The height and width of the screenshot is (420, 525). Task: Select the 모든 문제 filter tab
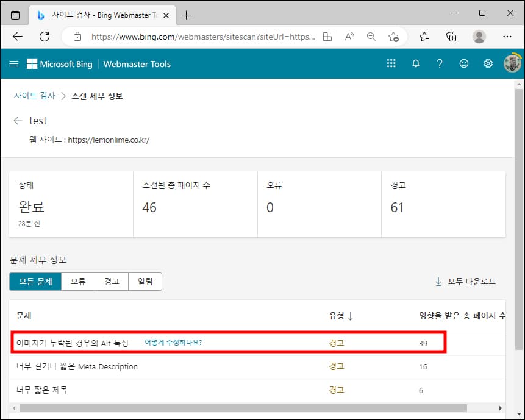[35, 282]
